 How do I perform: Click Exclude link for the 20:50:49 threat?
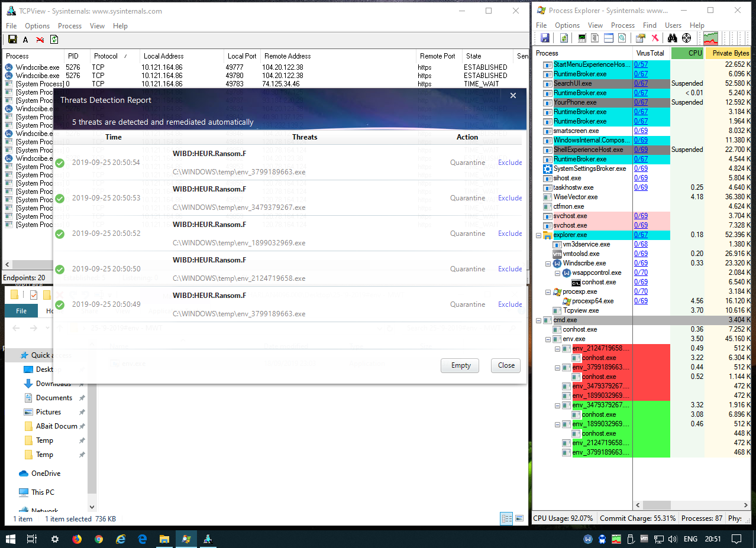coord(510,304)
